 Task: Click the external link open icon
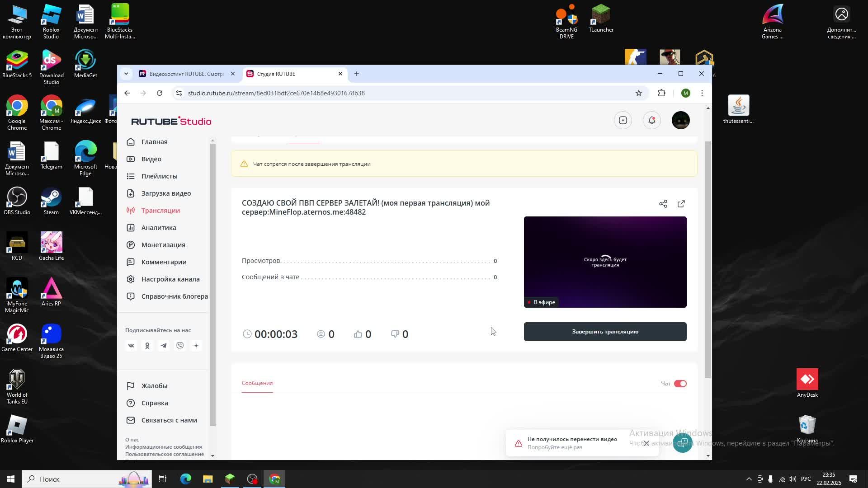point(681,204)
